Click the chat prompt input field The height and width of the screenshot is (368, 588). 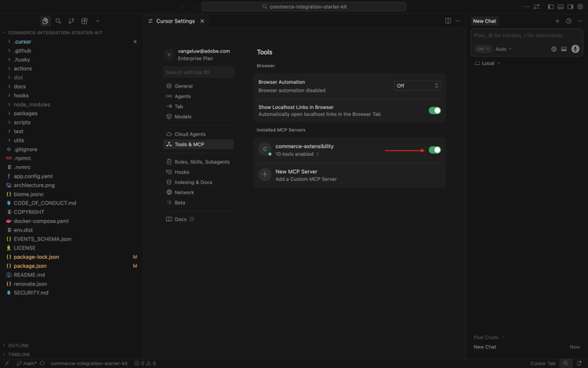pos(527,35)
